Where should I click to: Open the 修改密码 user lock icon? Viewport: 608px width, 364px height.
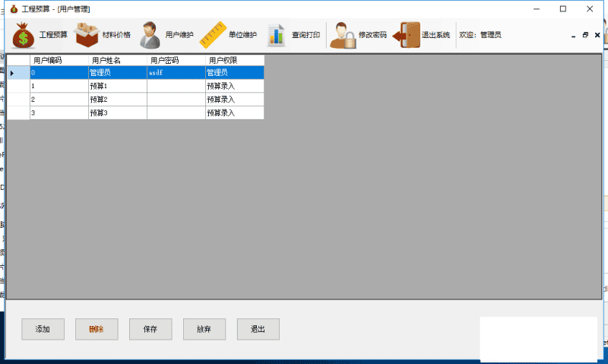[343, 35]
